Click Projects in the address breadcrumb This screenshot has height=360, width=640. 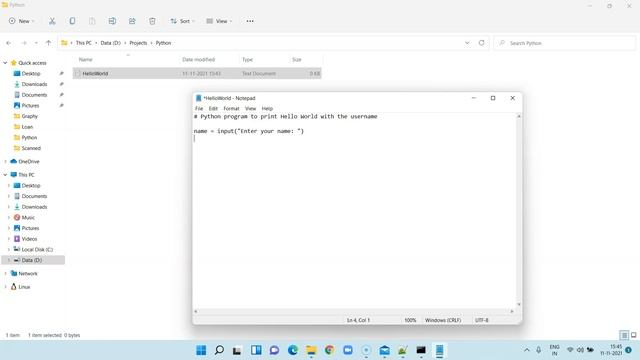point(138,43)
